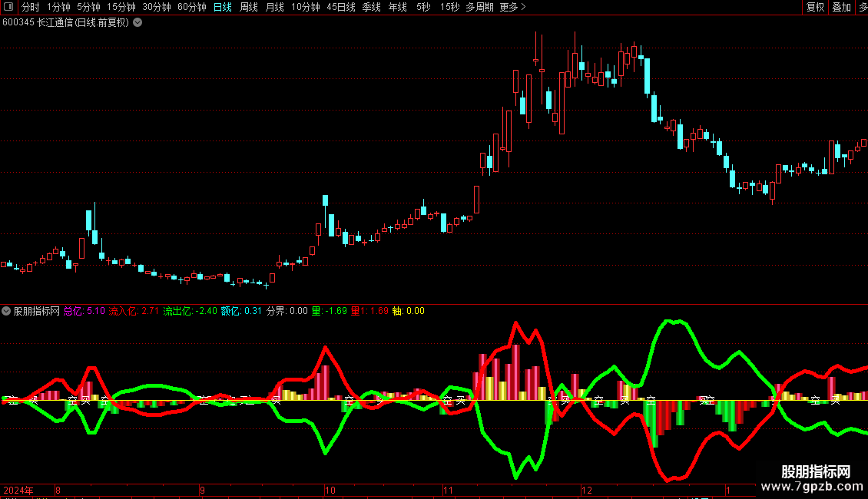Open the 多周期 multi-period view
This screenshot has width=868, height=499.
479,7
